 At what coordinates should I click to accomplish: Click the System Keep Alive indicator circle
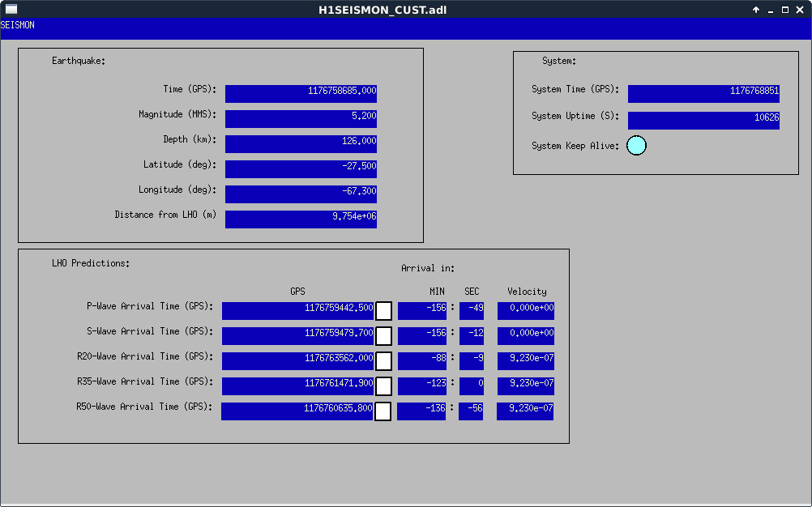[x=637, y=146]
